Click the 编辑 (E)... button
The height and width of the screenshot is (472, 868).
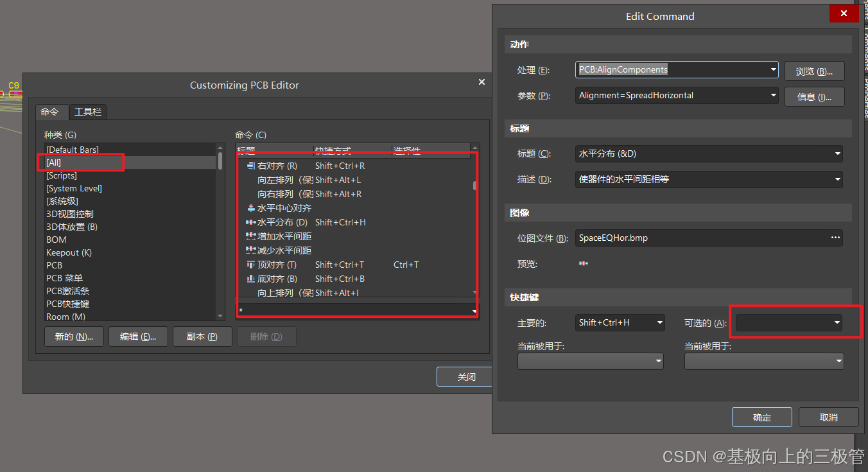pyautogui.click(x=138, y=337)
